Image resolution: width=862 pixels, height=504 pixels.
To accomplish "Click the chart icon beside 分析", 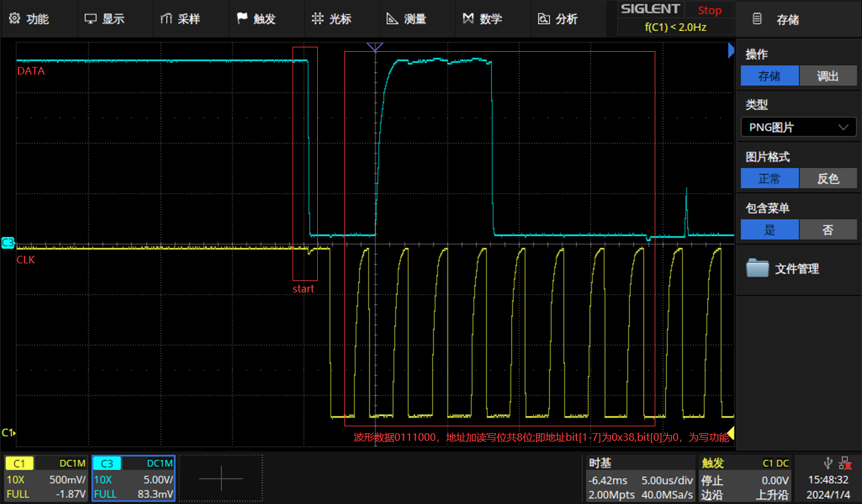I will tap(544, 19).
